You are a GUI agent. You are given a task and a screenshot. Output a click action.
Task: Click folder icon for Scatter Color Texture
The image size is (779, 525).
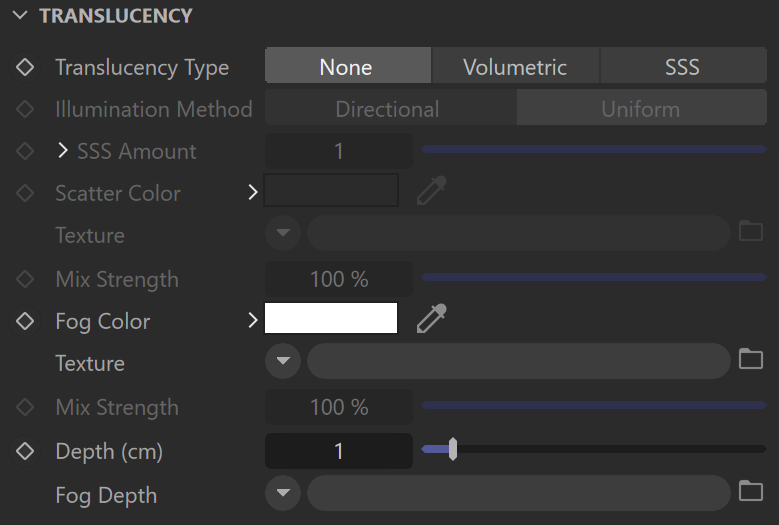pyautogui.click(x=751, y=231)
